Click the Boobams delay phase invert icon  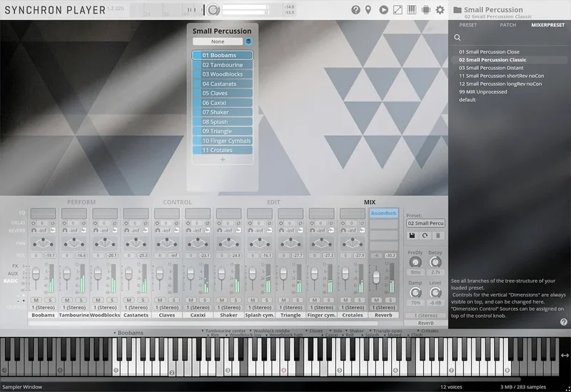(53, 223)
